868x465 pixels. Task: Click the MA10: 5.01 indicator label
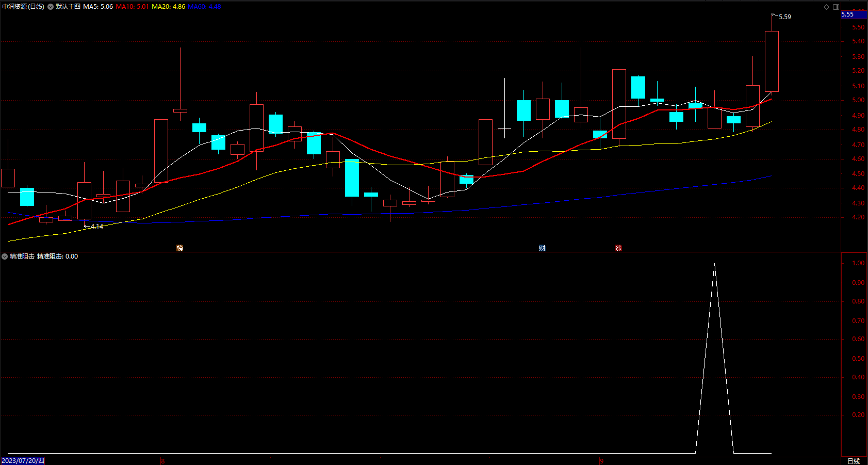pos(133,7)
